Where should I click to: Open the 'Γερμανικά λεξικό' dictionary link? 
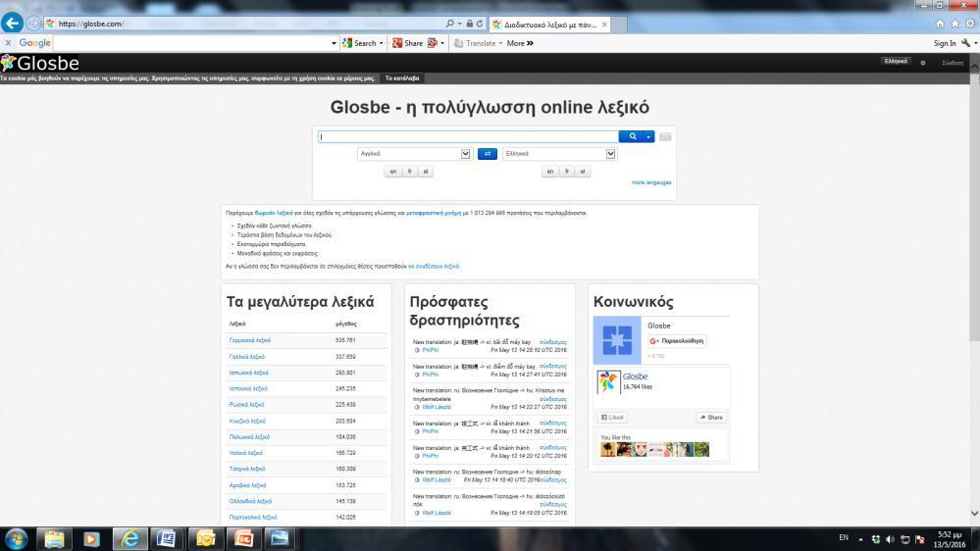point(250,340)
